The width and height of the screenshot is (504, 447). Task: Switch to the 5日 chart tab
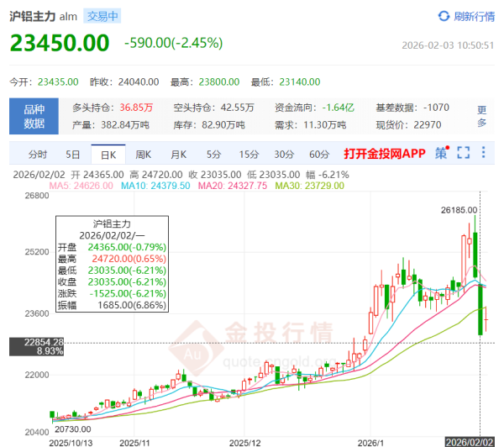[72, 155]
